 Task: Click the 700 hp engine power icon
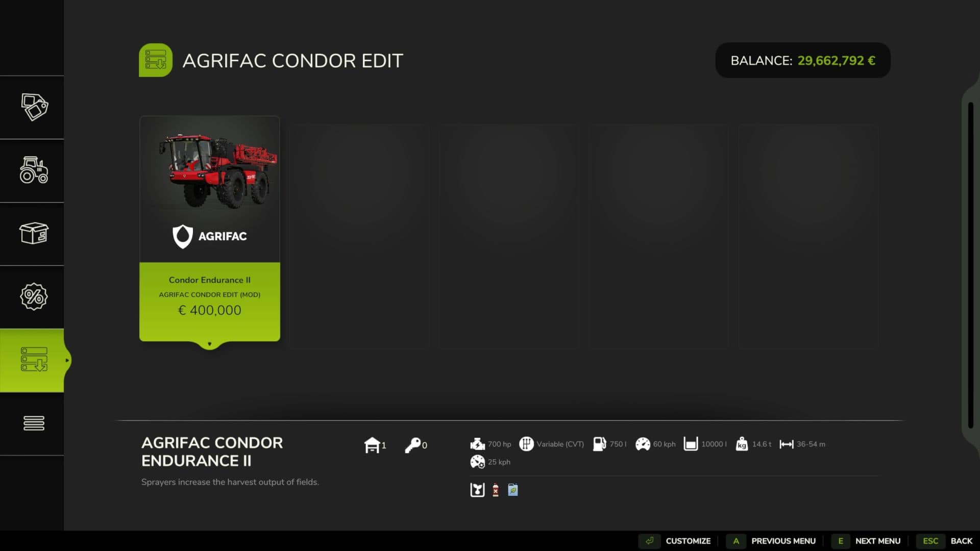(477, 444)
